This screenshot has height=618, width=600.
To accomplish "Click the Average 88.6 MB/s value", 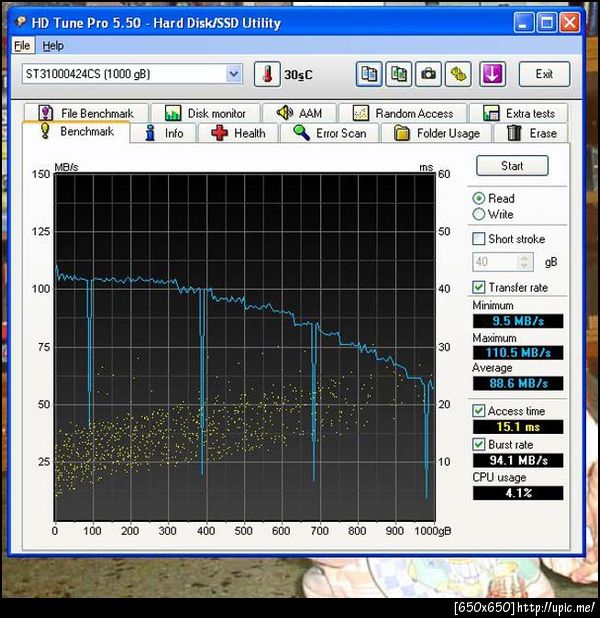I will (x=518, y=383).
